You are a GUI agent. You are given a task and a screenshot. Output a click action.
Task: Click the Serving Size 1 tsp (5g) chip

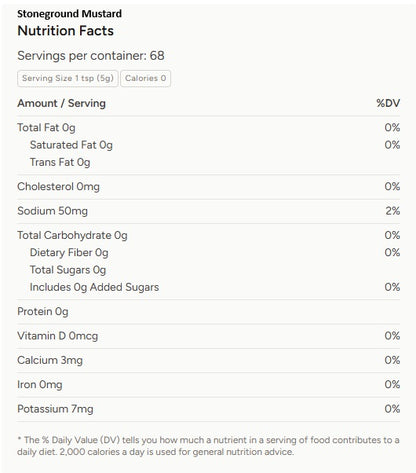[68, 78]
